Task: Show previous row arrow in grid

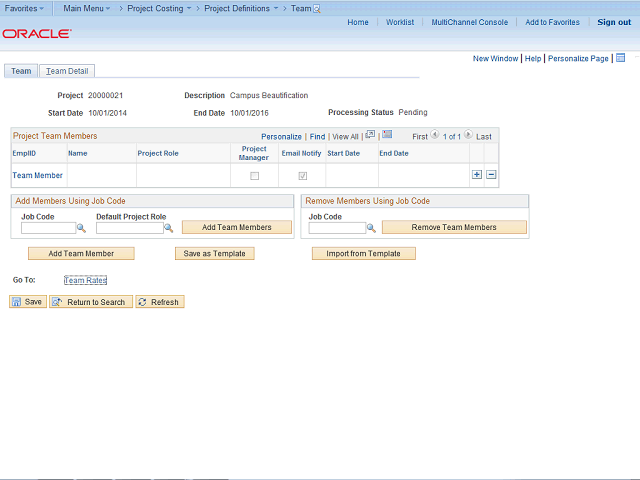Action: coord(435,134)
